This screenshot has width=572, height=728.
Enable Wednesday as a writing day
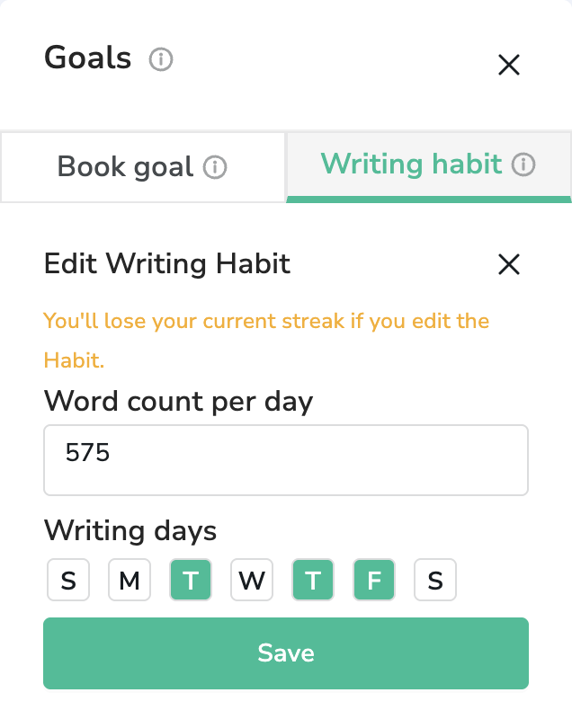coord(252,581)
